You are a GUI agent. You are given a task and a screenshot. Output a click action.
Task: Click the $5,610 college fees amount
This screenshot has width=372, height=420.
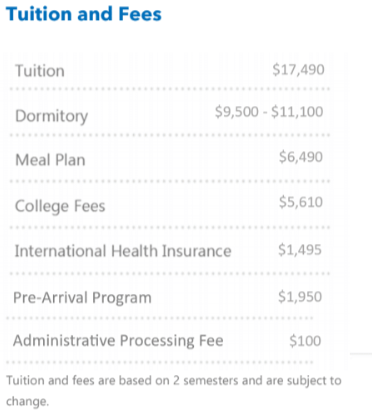pos(301,202)
